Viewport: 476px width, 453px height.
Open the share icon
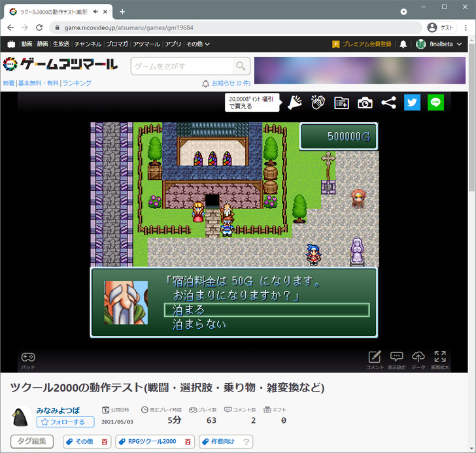[x=388, y=103]
